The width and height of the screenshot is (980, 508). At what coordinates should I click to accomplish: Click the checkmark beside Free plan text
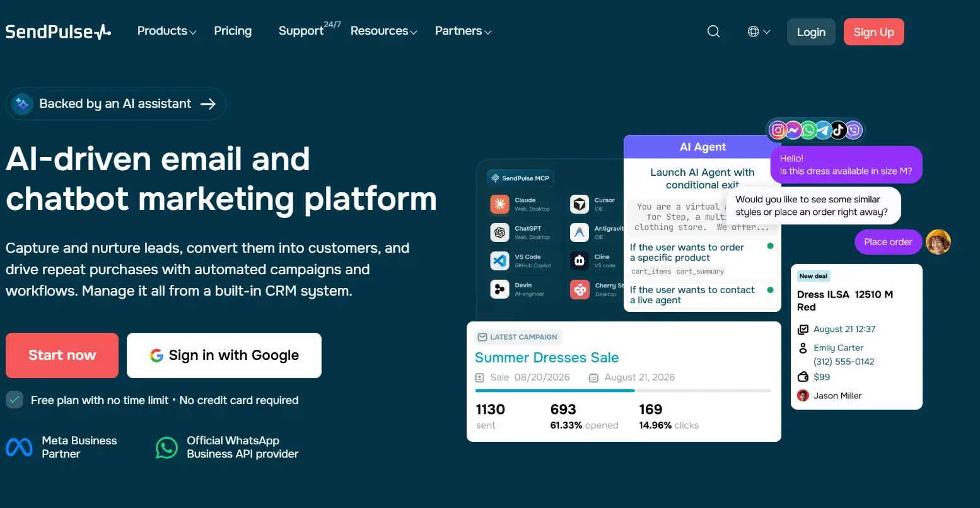point(15,400)
